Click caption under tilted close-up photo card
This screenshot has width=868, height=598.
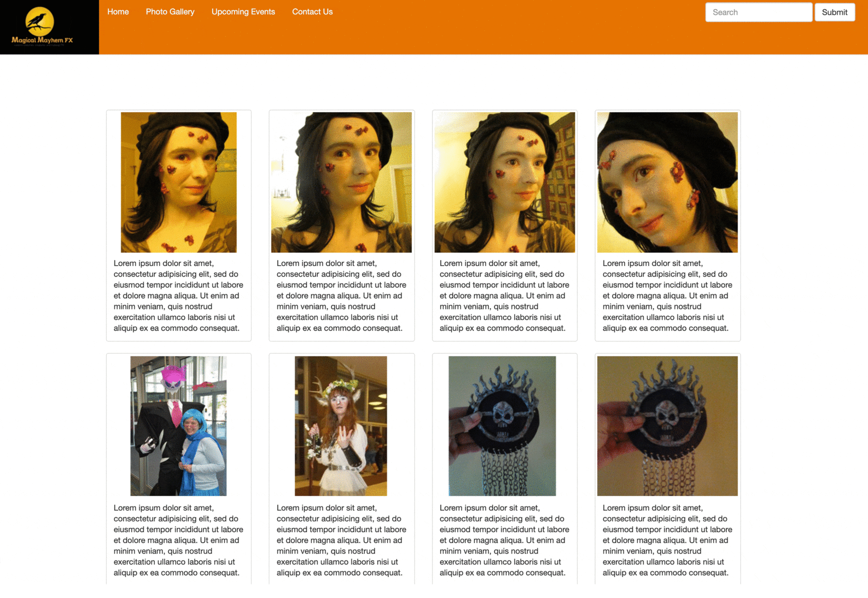(667, 296)
